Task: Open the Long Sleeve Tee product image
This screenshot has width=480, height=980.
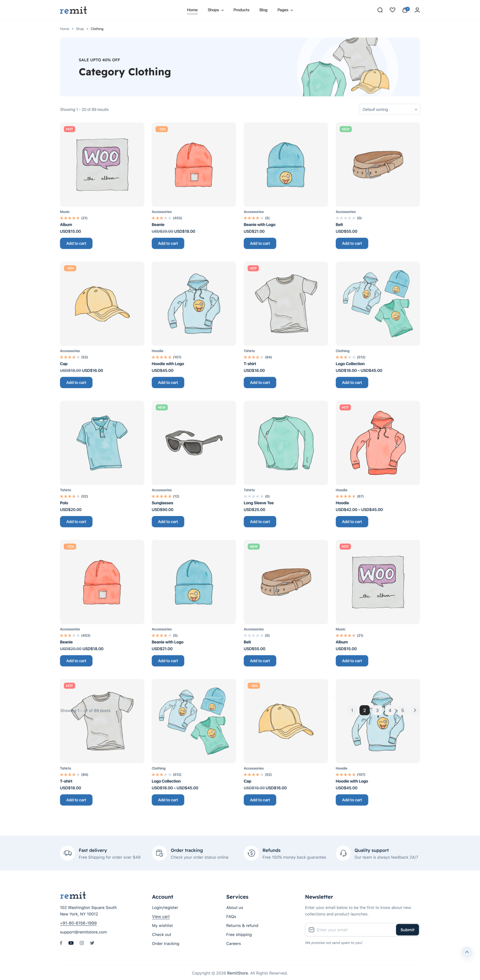Action: (286, 443)
